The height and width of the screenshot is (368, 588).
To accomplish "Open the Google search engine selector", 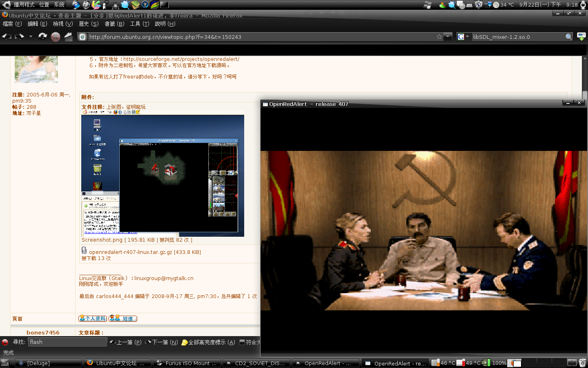I will [463, 37].
